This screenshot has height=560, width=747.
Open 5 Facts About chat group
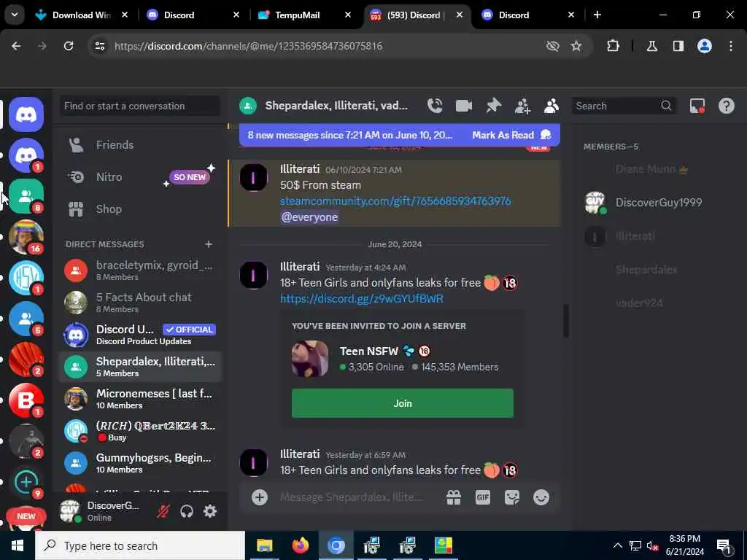(x=140, y=303)
